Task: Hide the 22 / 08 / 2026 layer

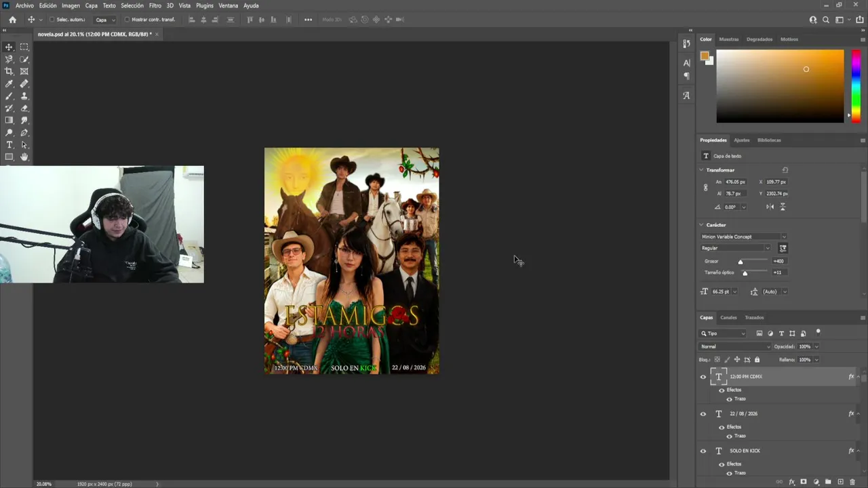Action: point(703,414)
